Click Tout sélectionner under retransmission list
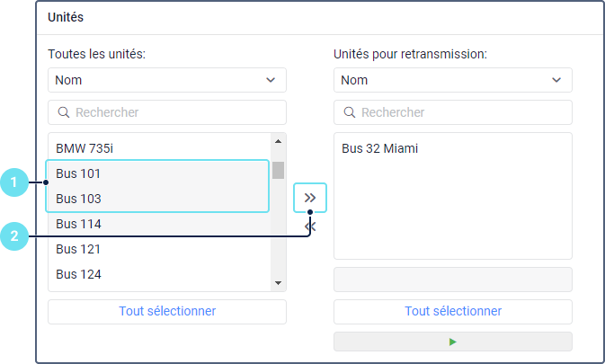605x364 pixels. point(452,311)
